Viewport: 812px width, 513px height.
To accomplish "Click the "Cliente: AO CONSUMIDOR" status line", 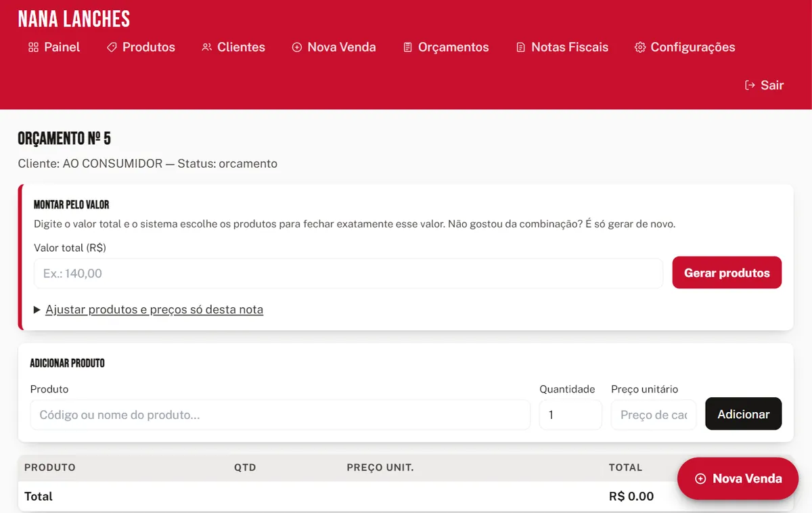I will 148,164.
